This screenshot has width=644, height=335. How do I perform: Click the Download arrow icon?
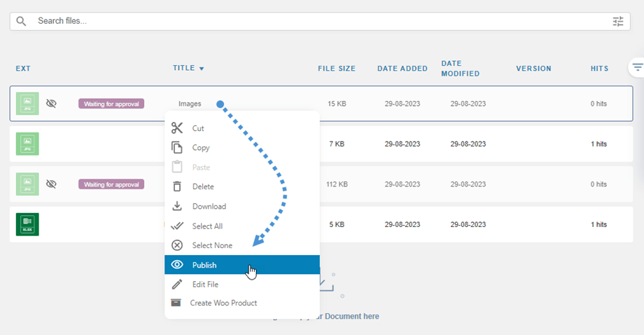(x=177, y=206)
